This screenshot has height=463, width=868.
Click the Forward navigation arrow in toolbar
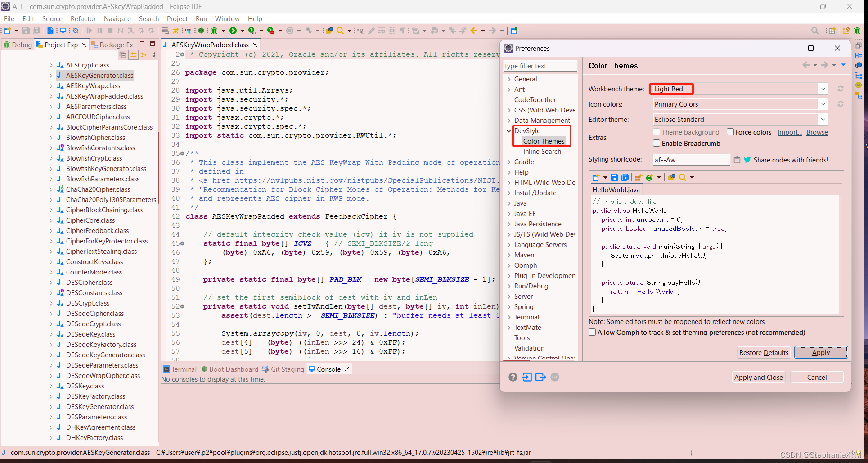(x=493, y=31)
